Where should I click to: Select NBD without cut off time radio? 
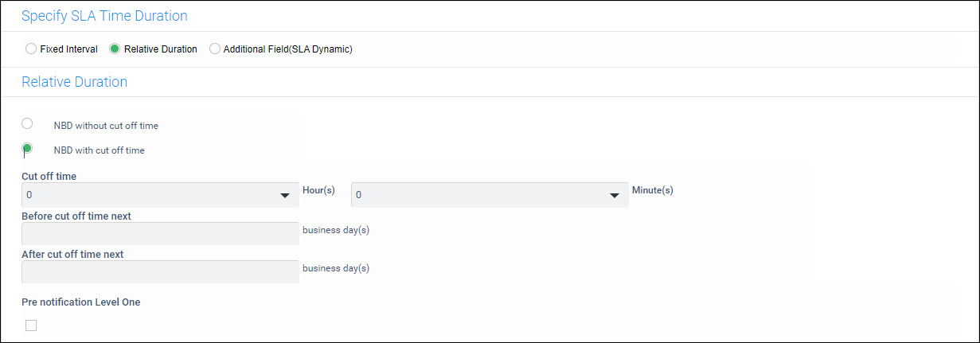(27, 123)
